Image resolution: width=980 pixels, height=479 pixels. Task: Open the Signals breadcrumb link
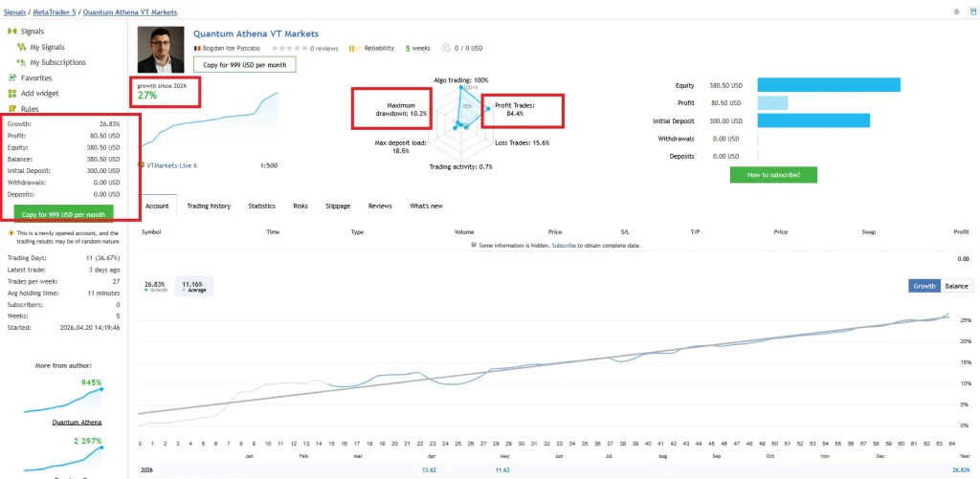click(x=14, y=11)
